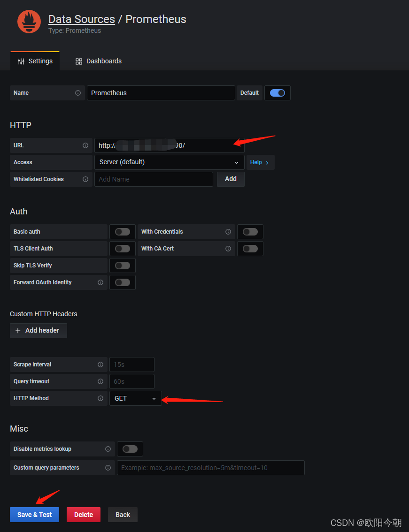
Task: Click the Disable metrics lookup info icon
Action: (x=108, y=449)
